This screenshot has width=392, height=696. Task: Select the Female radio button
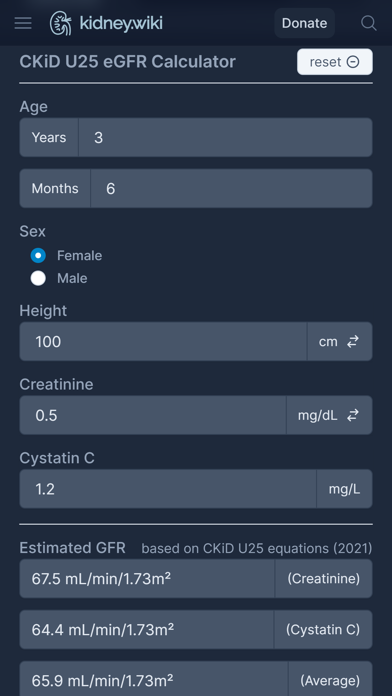pyautogui.click(x=38, y=256)
